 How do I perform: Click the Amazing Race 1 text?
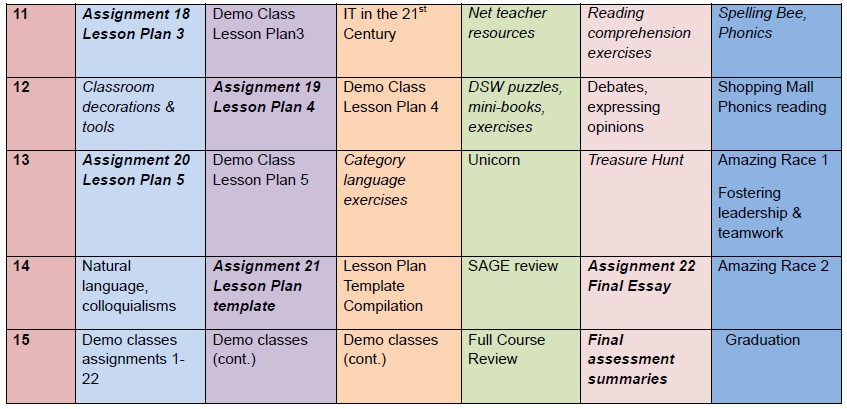[x=772, y=160]
